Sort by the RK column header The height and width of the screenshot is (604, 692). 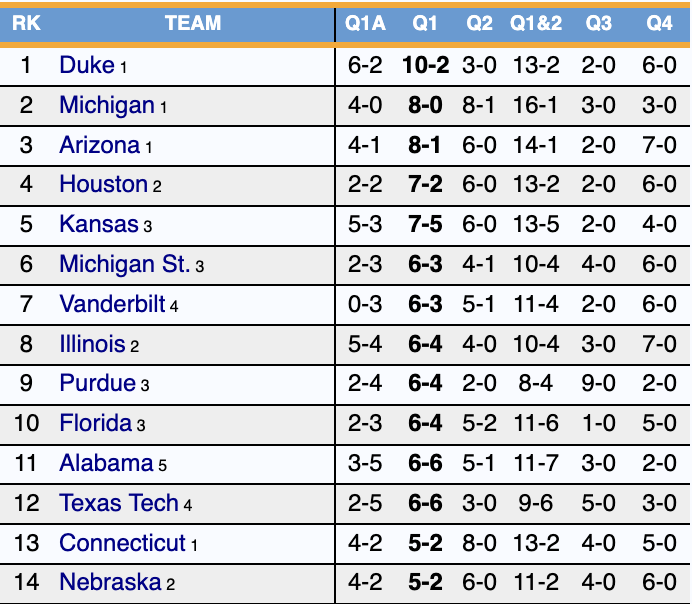pyautogui.click(x=27, y=23)
